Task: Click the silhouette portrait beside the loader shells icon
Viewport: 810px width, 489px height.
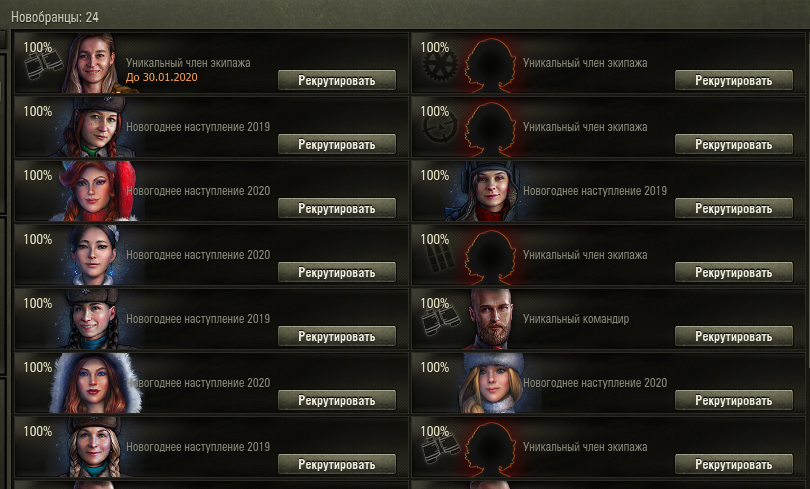Action: [x=490, y=257]
